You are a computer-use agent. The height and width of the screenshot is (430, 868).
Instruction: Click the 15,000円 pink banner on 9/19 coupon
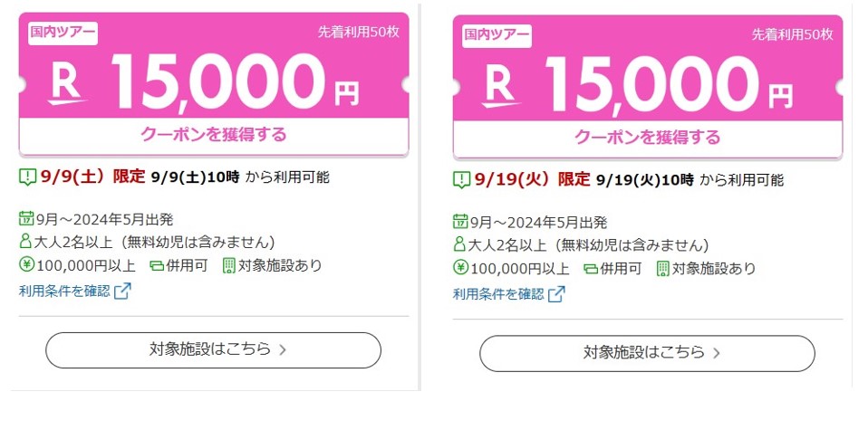[x=648, y=69]
